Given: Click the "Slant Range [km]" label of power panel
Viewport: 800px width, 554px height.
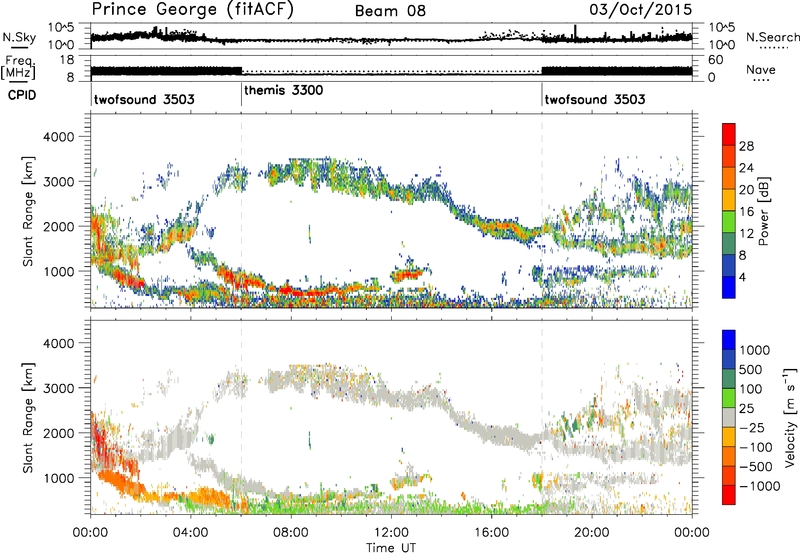Looking at the screenshot, I should click(x=29, y=211).
